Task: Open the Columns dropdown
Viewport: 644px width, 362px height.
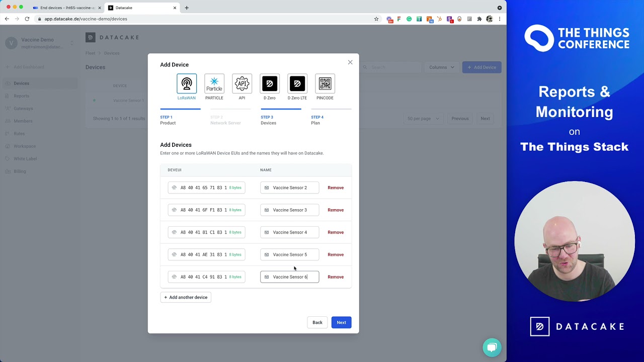Action: coord(442,67)
